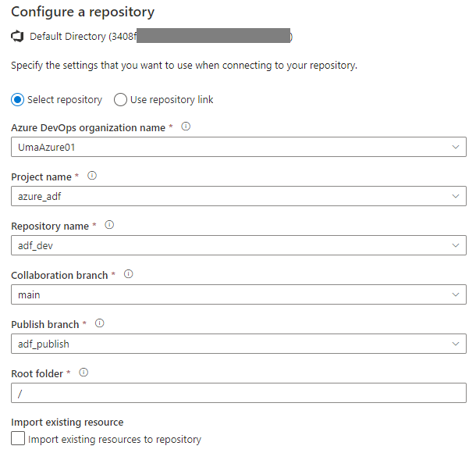Enable Import existing resources to repository checkbox
The height and width of the screenshot is (453, 476).
tap(18, 439)
